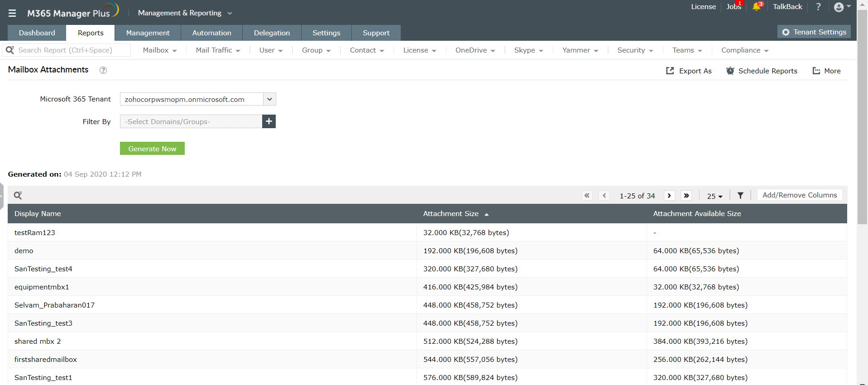The height and width of the screenshot is (385, 868).
Task: Switch to the Management tab
Action: 148,33
